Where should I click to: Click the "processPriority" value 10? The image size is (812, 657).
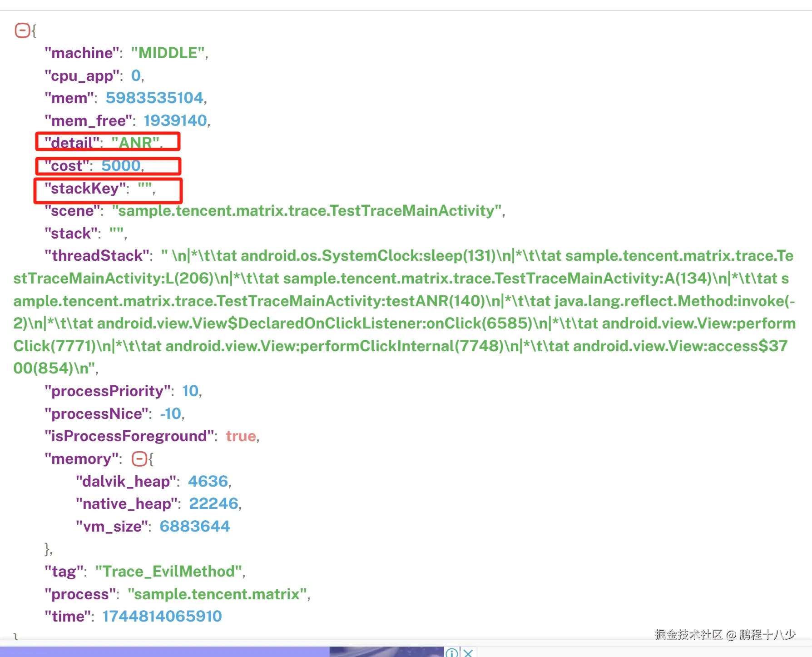(190, 391)
